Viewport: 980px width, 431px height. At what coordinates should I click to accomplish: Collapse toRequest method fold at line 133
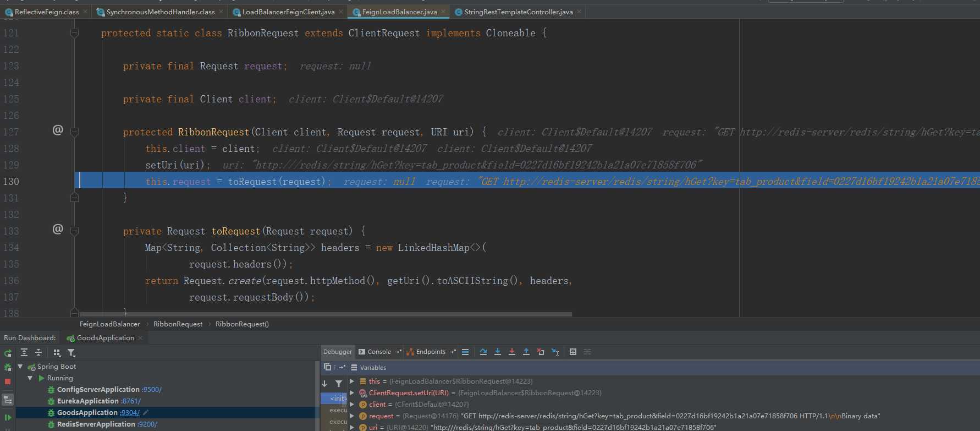point(74,231)
